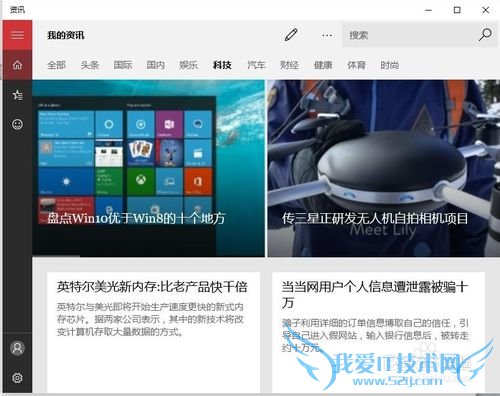
Task: Open the smiley face feedback icon
Action: (x=17, y=124)
